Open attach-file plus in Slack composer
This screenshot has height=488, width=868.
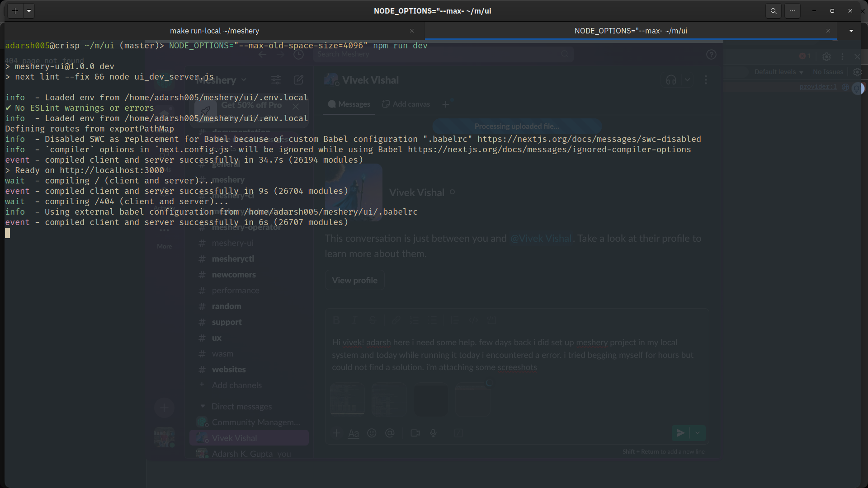click(x=336, y=433)
